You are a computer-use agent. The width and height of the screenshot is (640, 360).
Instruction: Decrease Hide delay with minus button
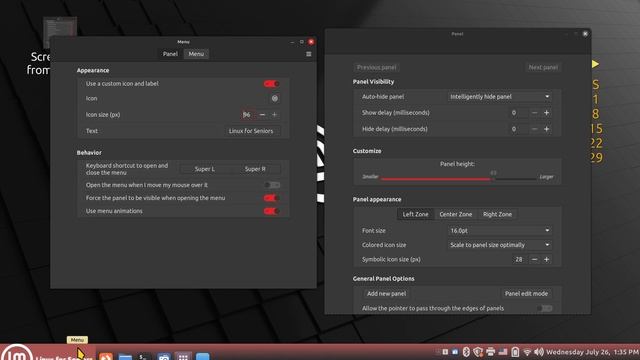[x=534, y=129]
